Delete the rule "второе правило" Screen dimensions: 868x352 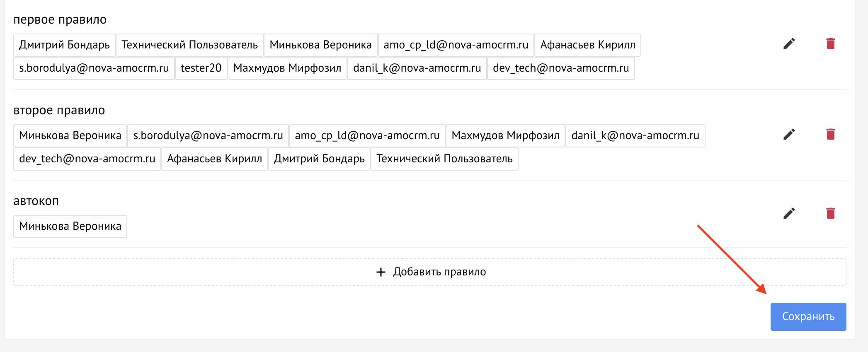coord(830,135)
